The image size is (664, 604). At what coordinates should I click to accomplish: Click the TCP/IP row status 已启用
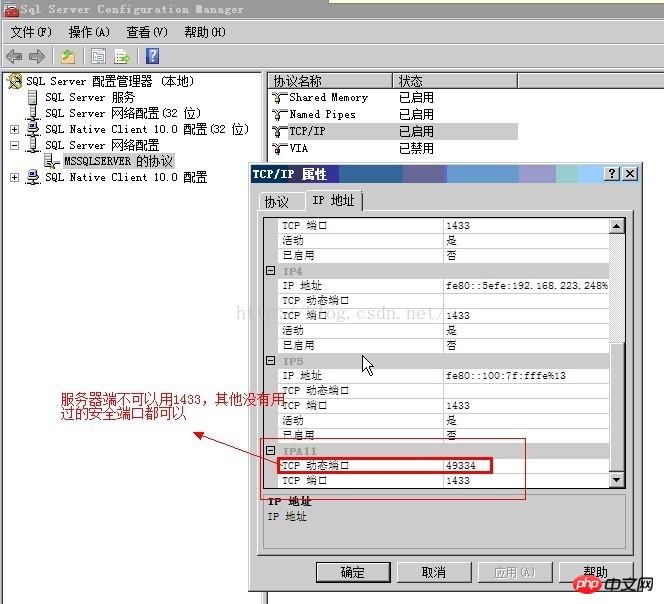coord(417,131)
